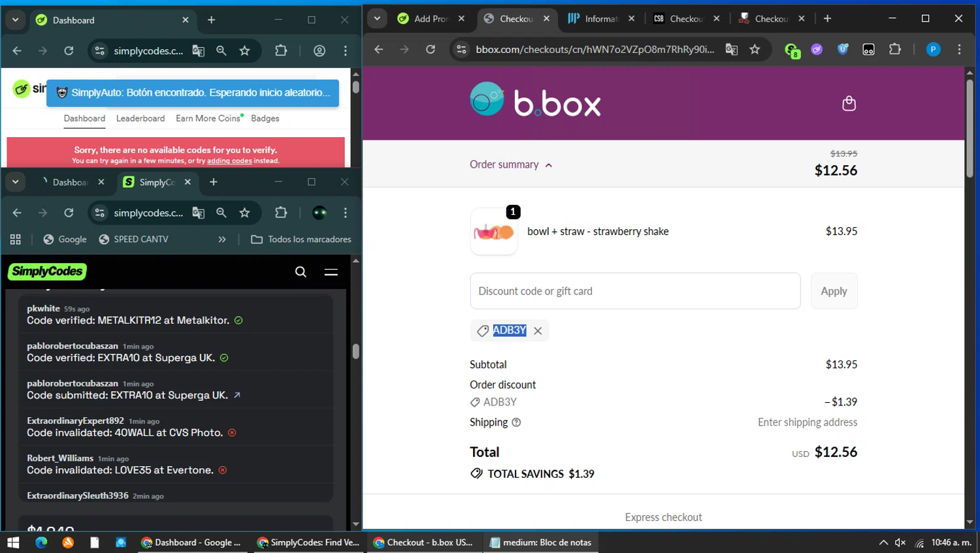Switch to medium: Bloc de notas taskbar item
This screenshot has height=553, width=980.
point(540,543)
